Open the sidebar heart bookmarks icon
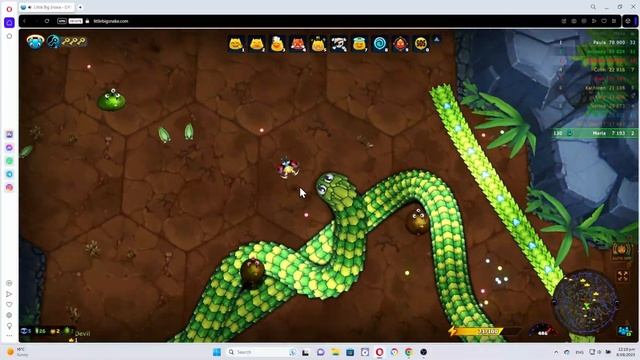 tap(9, 304)
